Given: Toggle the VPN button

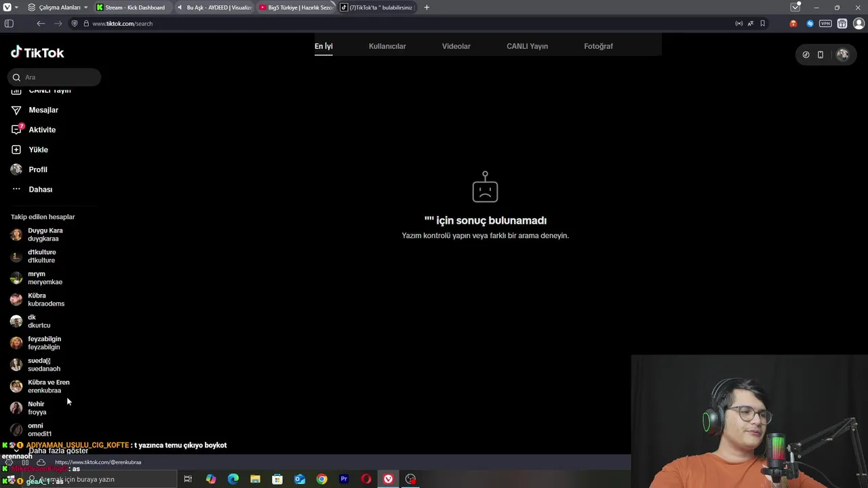Looking at the screenshot, I should click(825, 23).
